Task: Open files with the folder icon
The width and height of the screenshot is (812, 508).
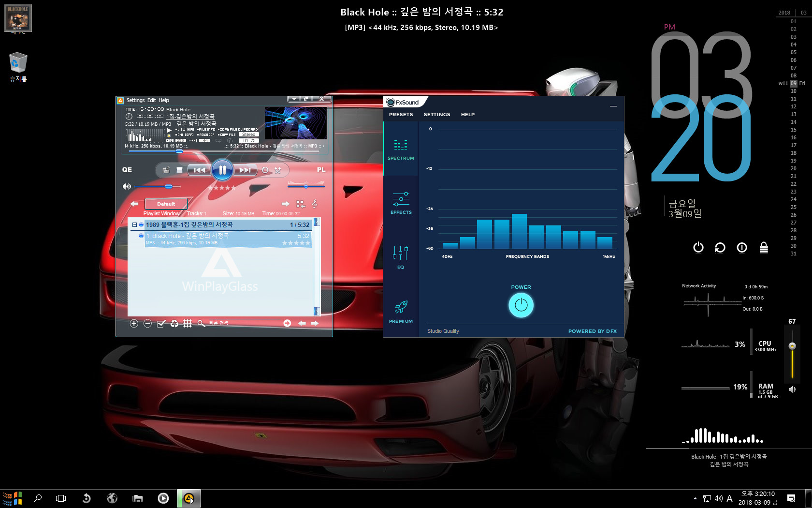Action: pyautogui.click(x=166, y=170)
